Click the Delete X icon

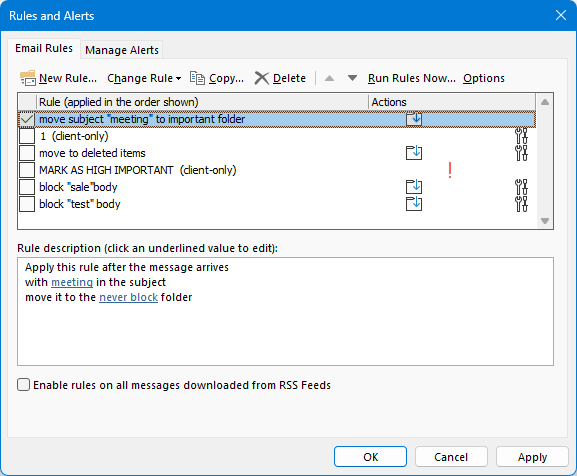(x=262, y=78)
